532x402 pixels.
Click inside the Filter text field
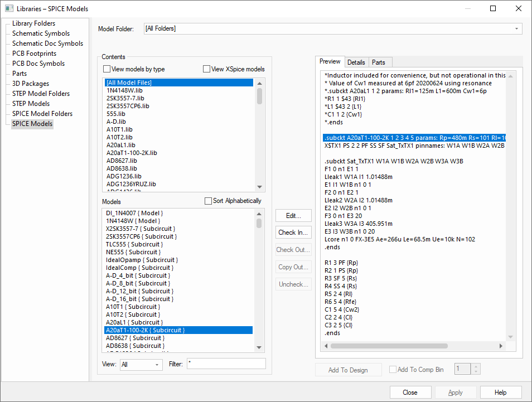pyautogui.click(x=226, y=364)
